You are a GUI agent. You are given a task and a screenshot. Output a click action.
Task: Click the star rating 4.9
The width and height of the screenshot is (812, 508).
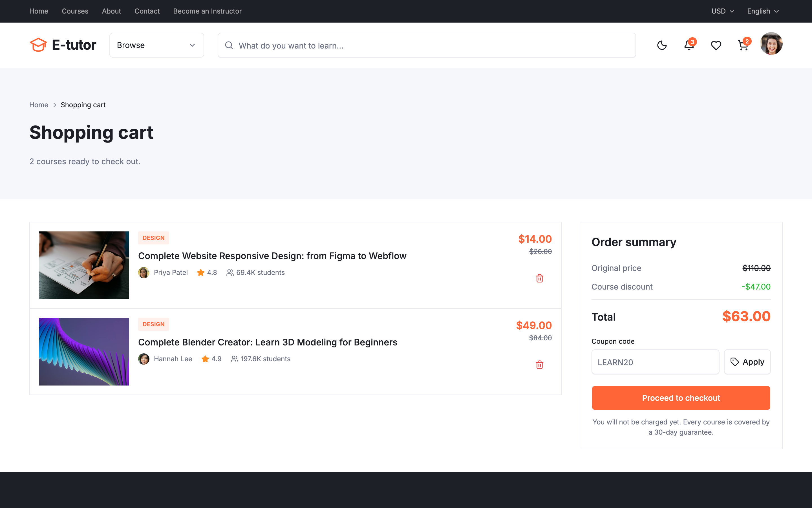211,359
